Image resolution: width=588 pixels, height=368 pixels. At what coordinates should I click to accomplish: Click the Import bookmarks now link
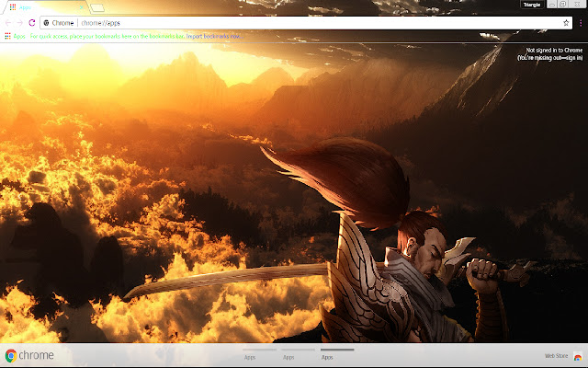click(214, 36)
